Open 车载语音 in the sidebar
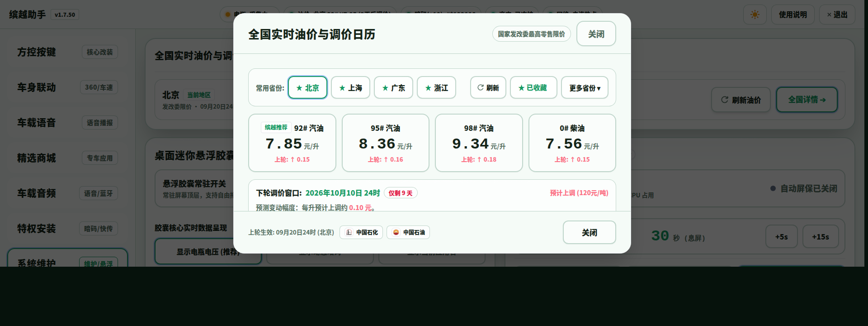This screenshot has height=326, width=868. coord(67,123)
